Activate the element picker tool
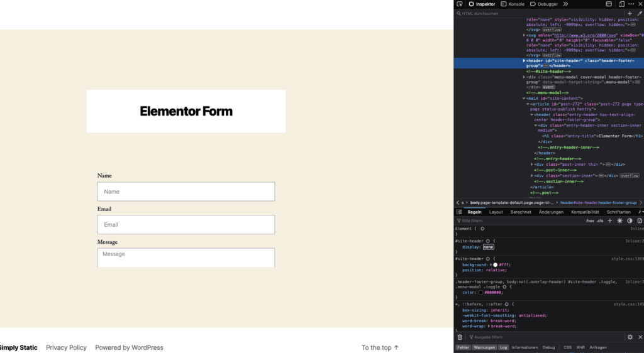 [460, 4]
